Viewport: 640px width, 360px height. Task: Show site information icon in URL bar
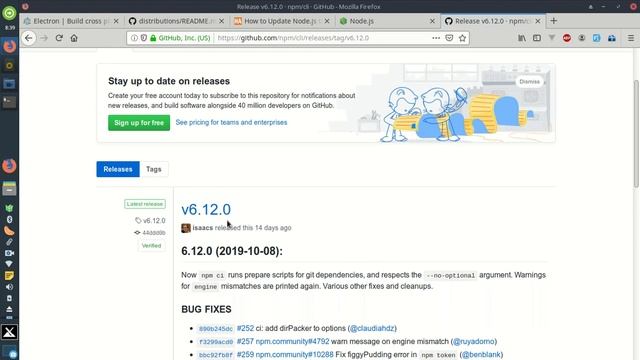coord(134,38)
